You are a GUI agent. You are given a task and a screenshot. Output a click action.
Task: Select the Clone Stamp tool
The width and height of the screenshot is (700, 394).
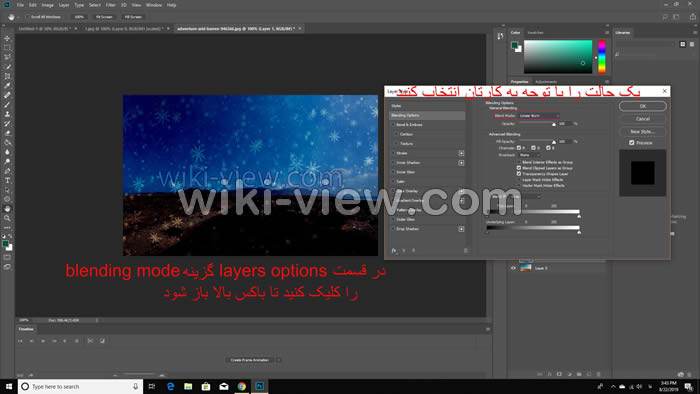[x=7, y=114]
